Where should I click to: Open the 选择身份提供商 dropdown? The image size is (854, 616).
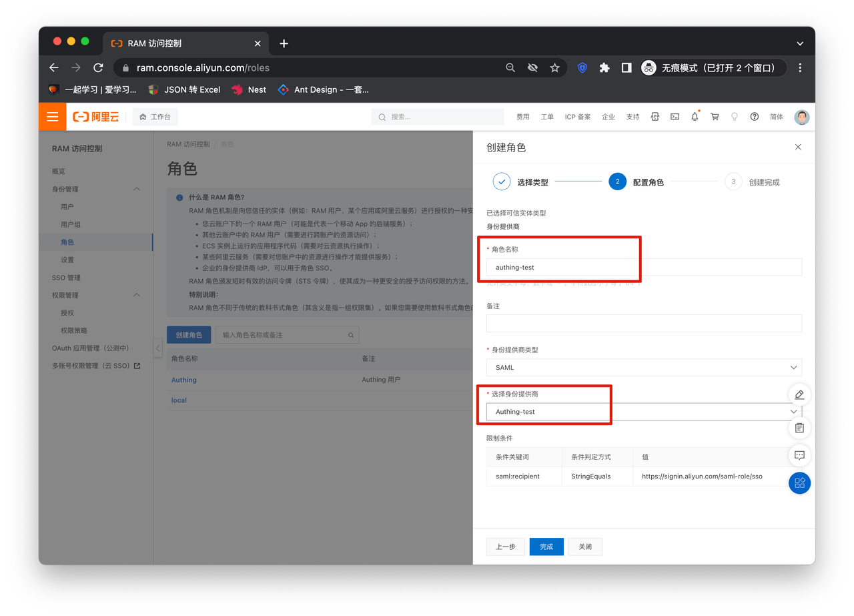(644, 412)
